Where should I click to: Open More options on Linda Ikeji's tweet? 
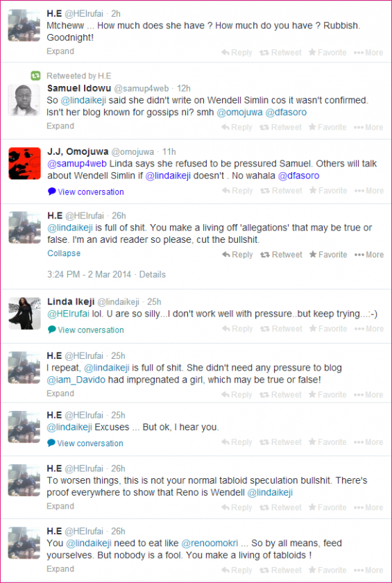click(368, 329)
